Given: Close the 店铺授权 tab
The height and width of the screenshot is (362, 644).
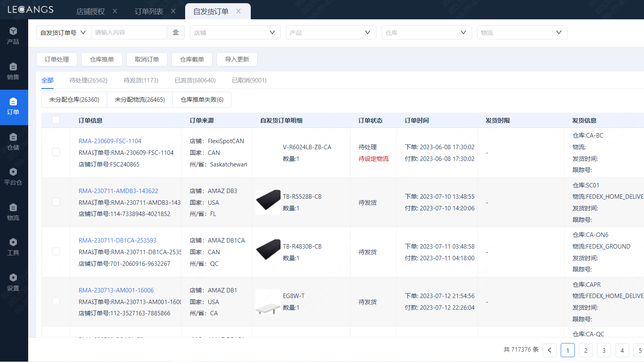Looking at the screenshot, I should pyautogui.click(x=115, y=11).
